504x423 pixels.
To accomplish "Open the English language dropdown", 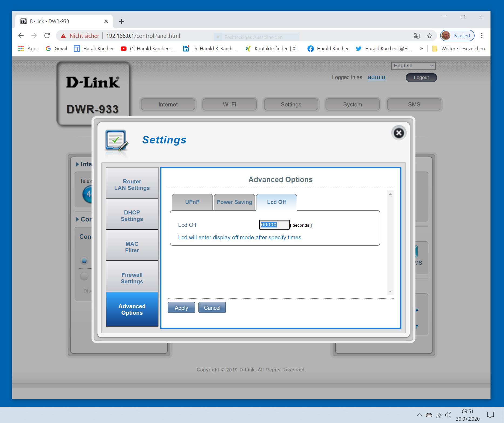I will click(x=413, y=66).
